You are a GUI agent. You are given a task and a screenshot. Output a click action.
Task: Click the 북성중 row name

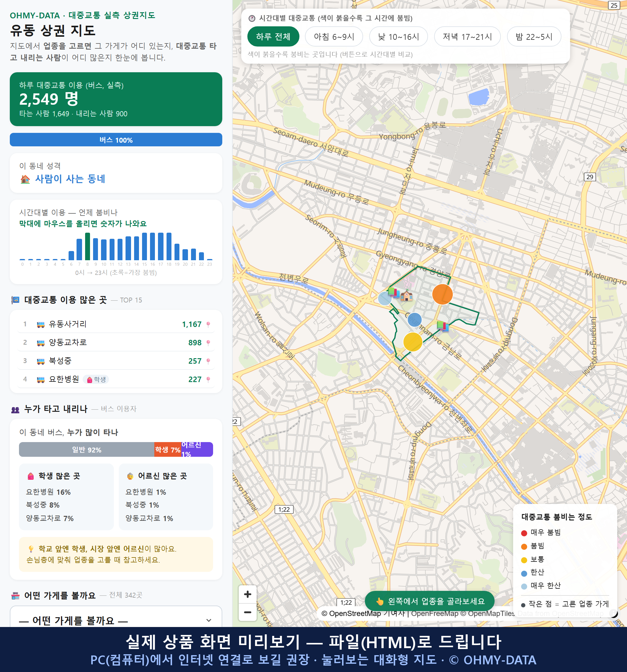60,361
